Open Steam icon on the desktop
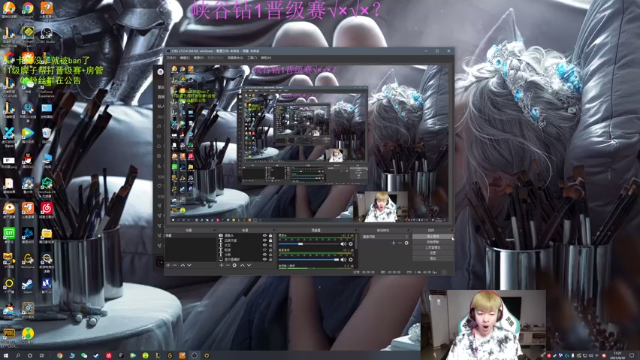 28,284
